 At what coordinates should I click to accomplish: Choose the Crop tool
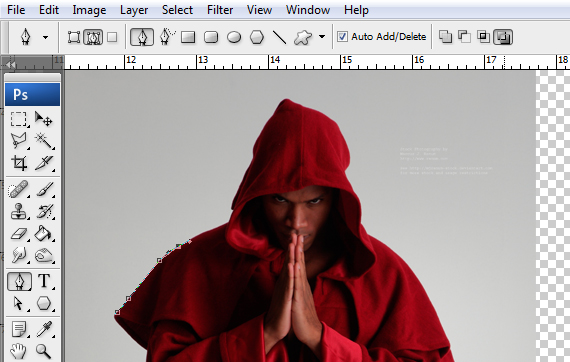coord(19,163)
